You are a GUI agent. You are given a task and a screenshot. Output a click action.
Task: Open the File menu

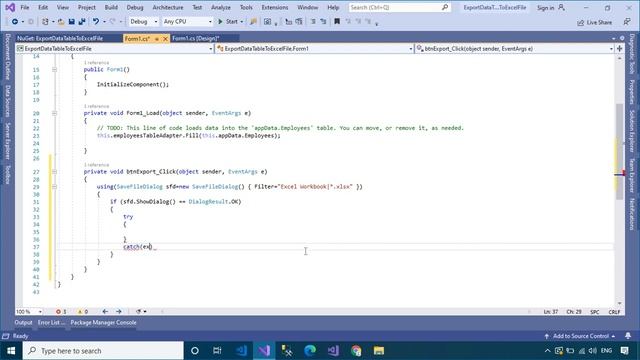point(25,7)
